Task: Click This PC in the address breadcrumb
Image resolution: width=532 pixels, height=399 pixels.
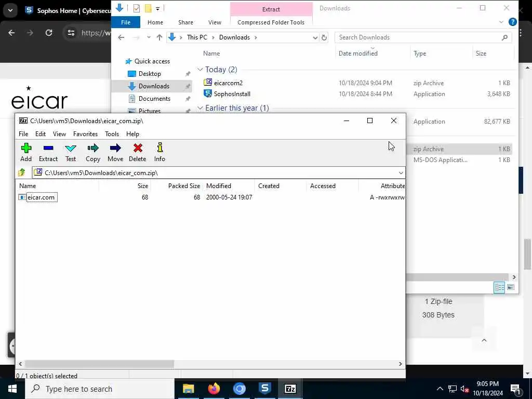Action: 197,37
